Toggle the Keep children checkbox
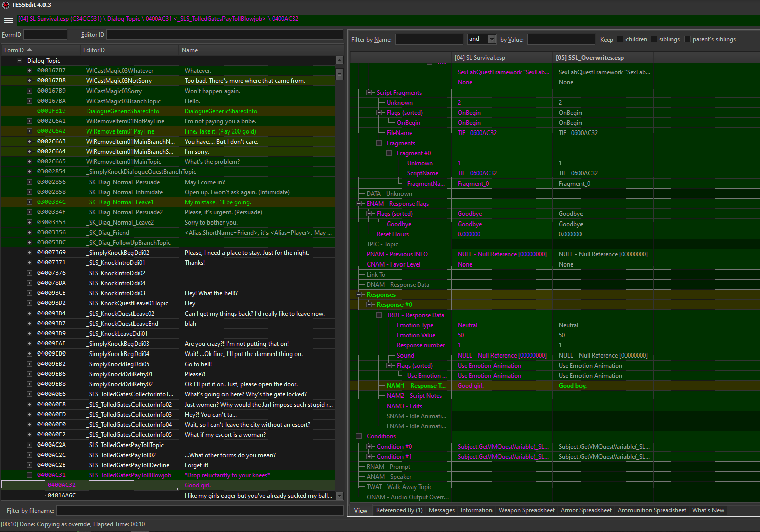 click(x=620, y=39)
